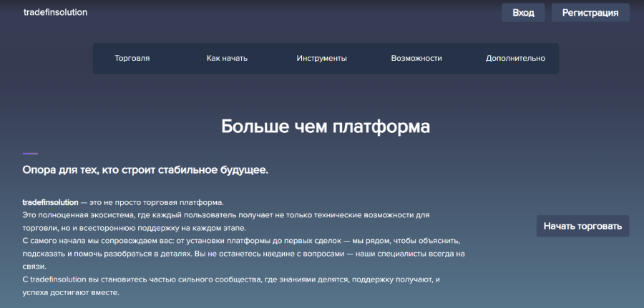Open the Дополнительно menu item
This screenshot has width=644, height=308.
coord(515,58)
